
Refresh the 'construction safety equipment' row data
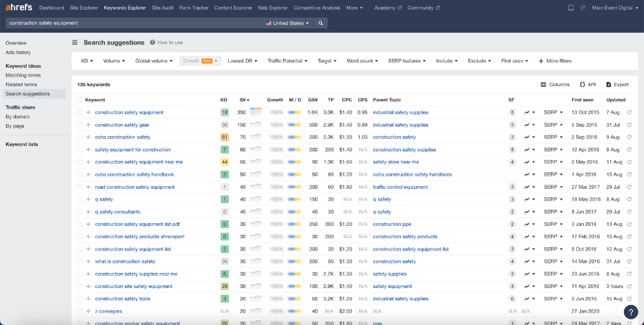pyautogui.click(x=629, y=112)
